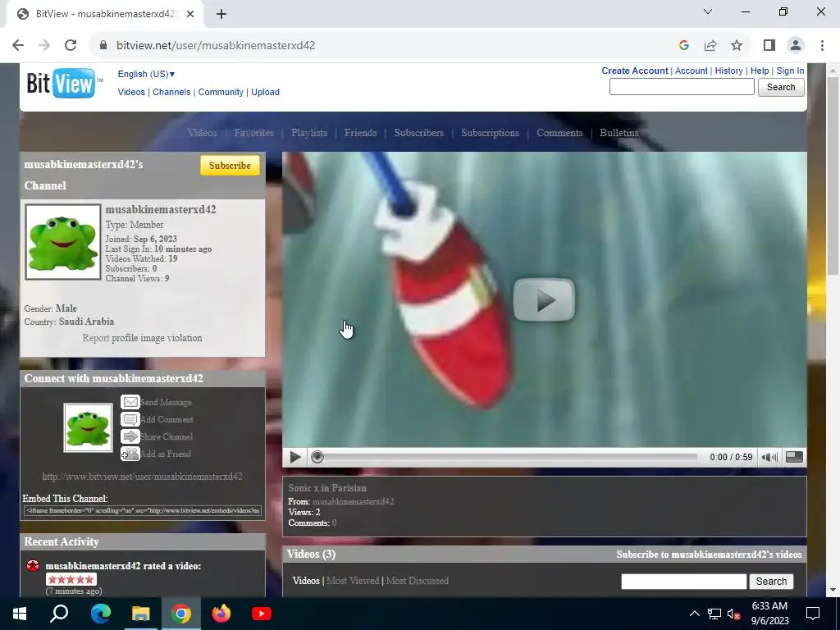The image size is (840, 630).
Task: Click the Sonic x in Parisian video title
Action: click(327, 488)
